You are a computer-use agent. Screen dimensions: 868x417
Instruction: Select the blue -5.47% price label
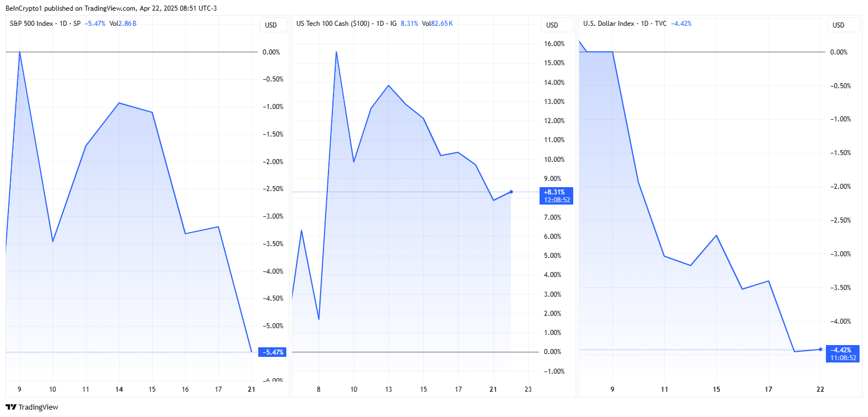click(272, 352)
